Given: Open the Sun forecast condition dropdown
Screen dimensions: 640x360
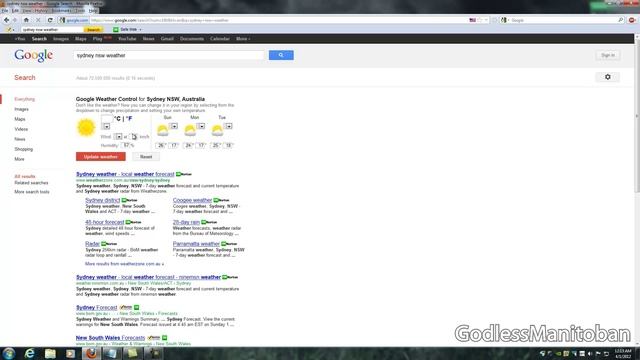Looking at the screenshot, I should point(174,126).
